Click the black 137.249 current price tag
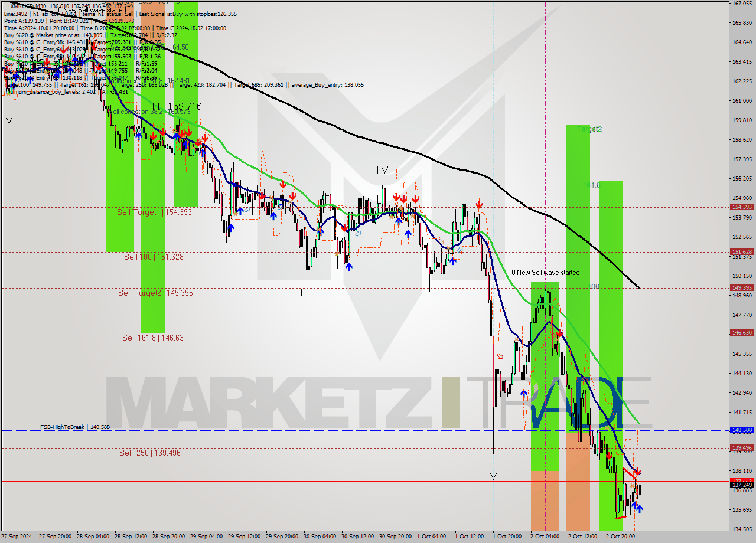The height and width of the screenshot is (543, 756). click(742, 485)
